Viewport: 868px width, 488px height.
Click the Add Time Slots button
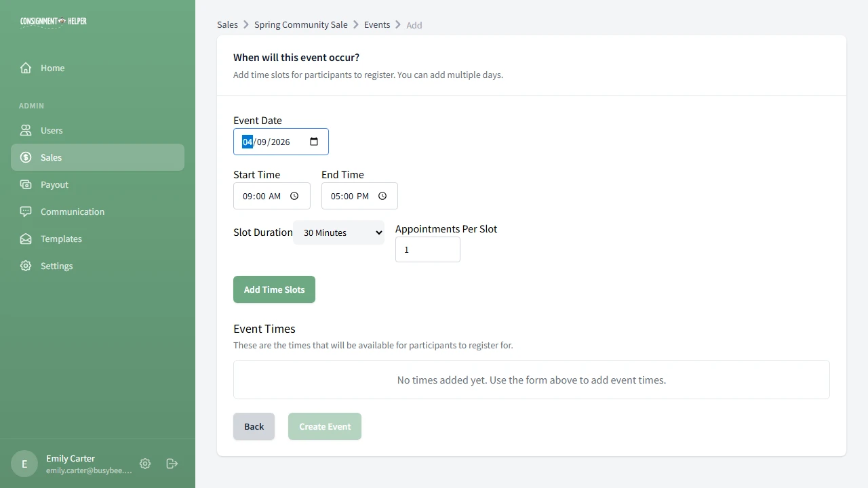(274, 289)
